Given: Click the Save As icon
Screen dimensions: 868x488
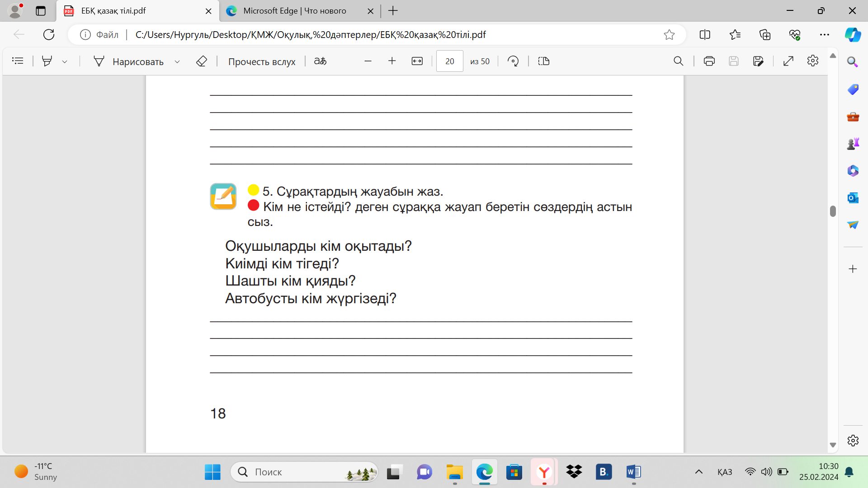Looking at the screenshot, I should pyautogui.click(x=758, y=61).
